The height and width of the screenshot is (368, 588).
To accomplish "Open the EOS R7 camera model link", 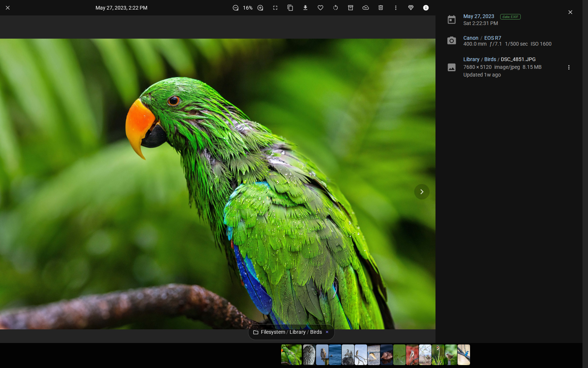I will [x=492, y=38].
